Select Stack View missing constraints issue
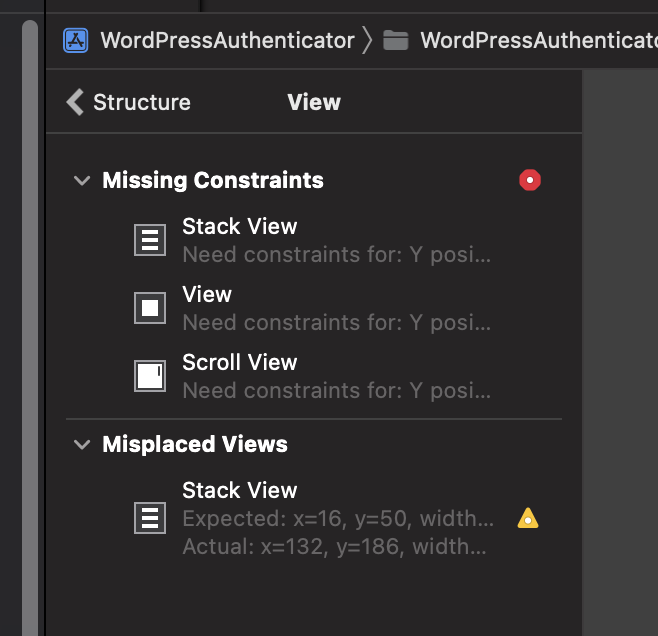Screen dimensions: 658x636 pos(336,240)
